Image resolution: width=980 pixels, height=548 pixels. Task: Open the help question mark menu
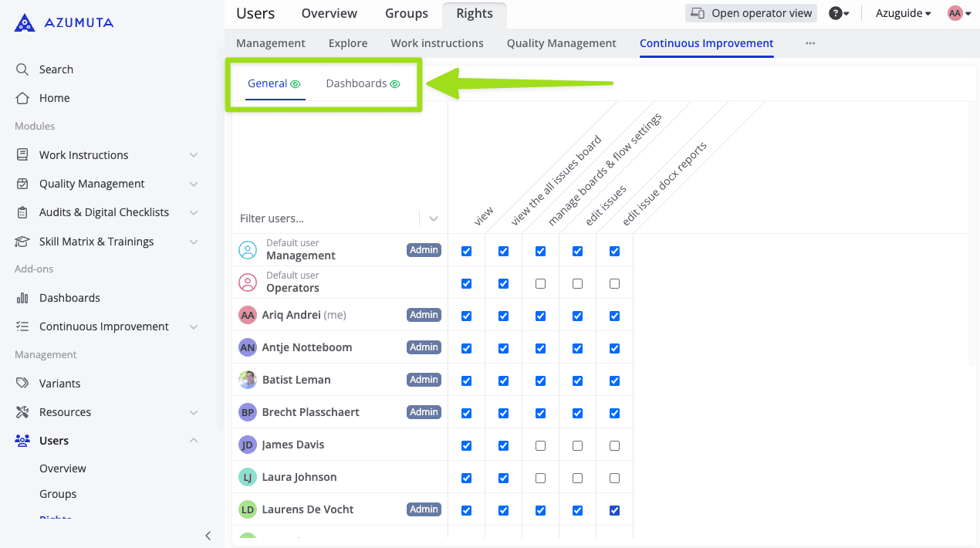836,13
